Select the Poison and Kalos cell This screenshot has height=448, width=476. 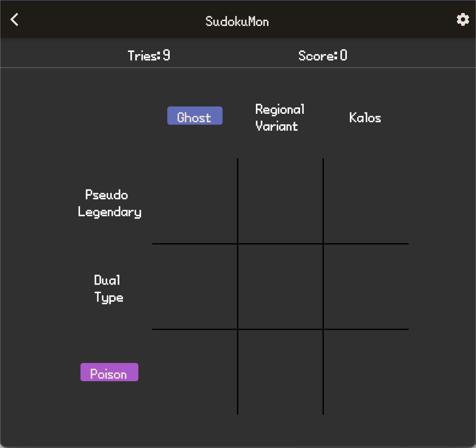tap(366, 372)
